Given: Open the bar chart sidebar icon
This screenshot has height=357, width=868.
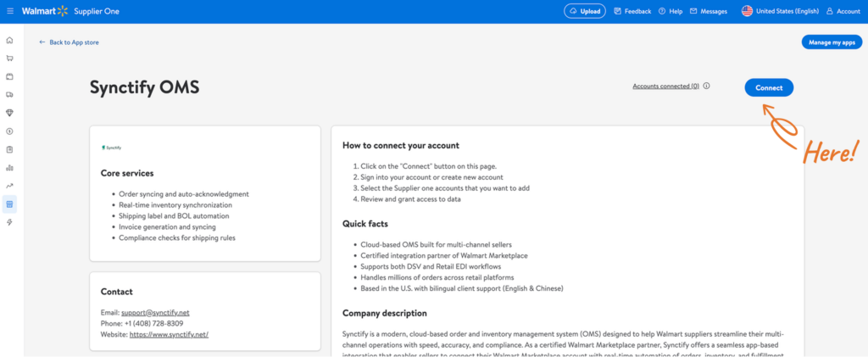Looking at the screenshot, I should pos(9,168).
